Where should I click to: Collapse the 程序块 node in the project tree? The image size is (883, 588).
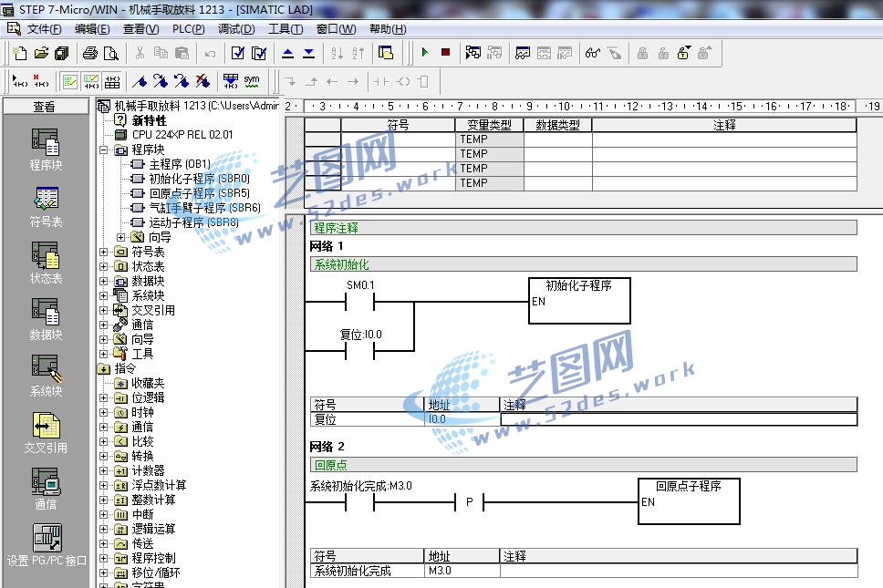click(104, 150)
